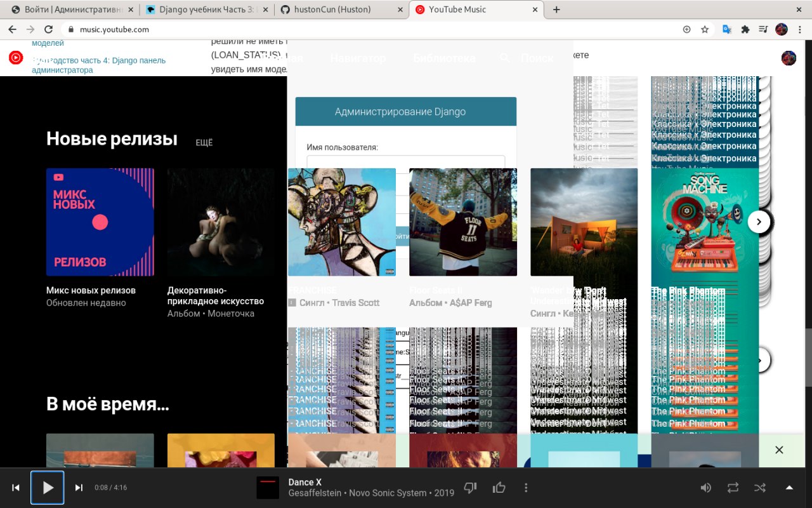Toggle shuffle in the player bar
Image resolution: width=812 pixels, height=508 pixels.
pyautogui.click(x=760, y=488)
